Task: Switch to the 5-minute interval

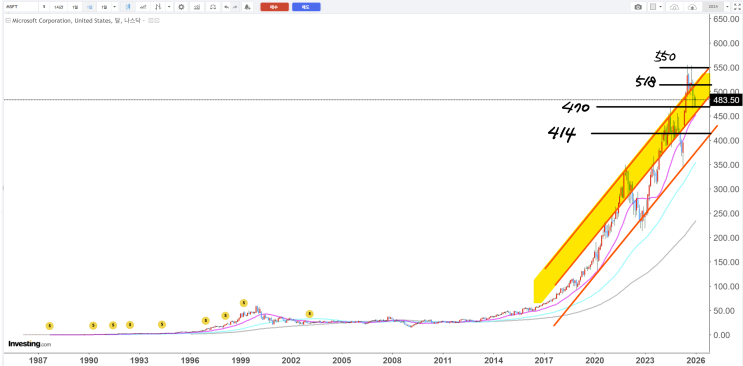Action: point(44,7)
